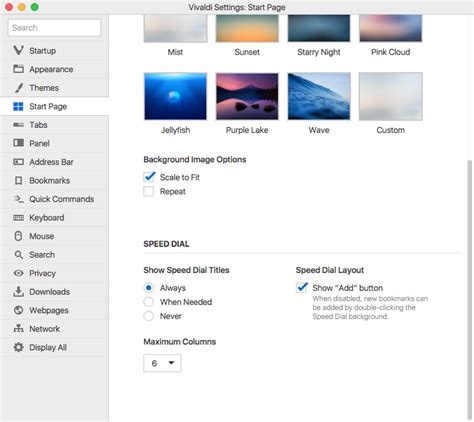Viewport: 474px width, 422px height.
Task: Click the Tabs sidebar icon
Action: 18,125
